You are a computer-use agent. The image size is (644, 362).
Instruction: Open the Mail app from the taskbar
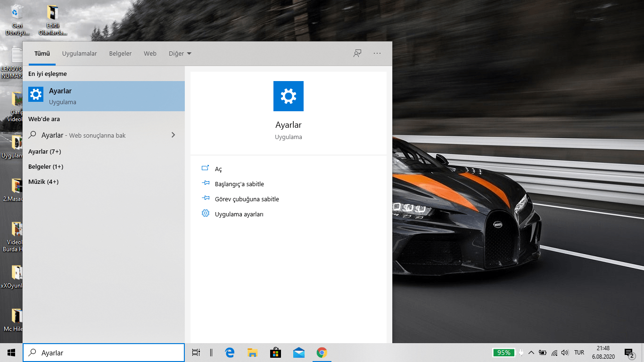[x=298, y=353]
